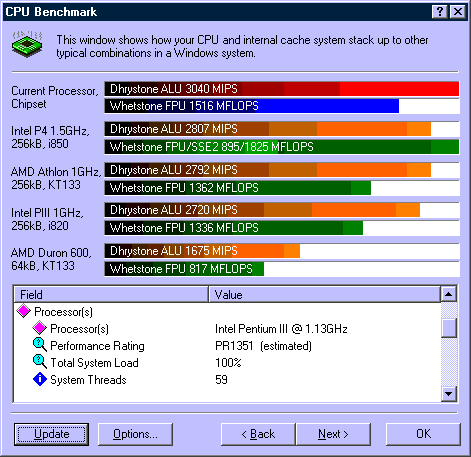Close the CPU Benchmark window

[458, 12]
